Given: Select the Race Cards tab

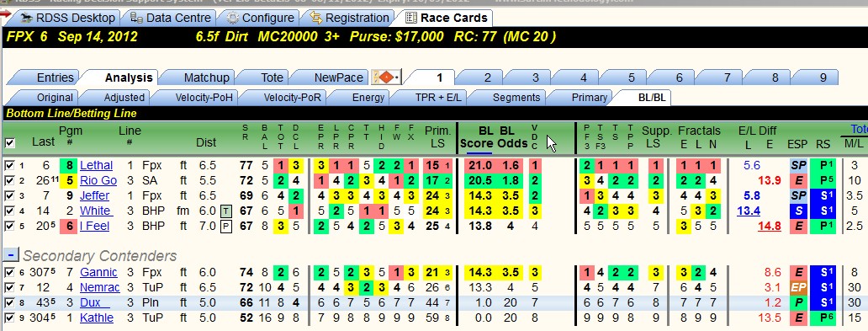Looking at the screenshot, I should (447, 18).
